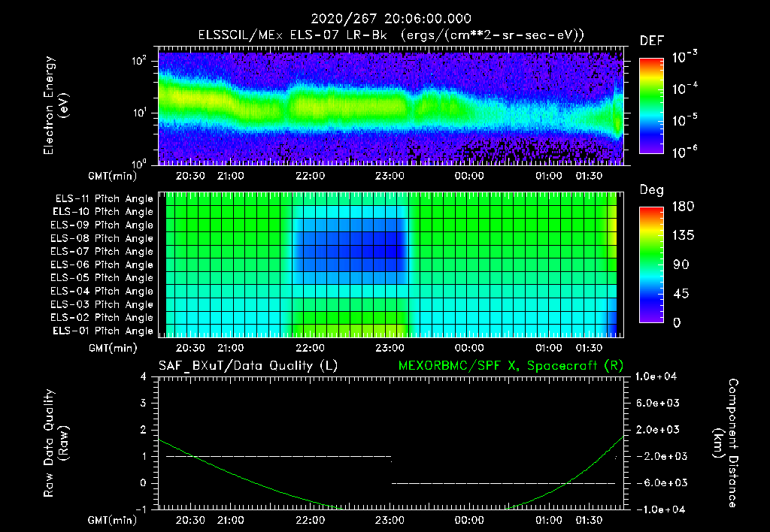Click the Deg pitch angle color bar

[x=651, y=264]
